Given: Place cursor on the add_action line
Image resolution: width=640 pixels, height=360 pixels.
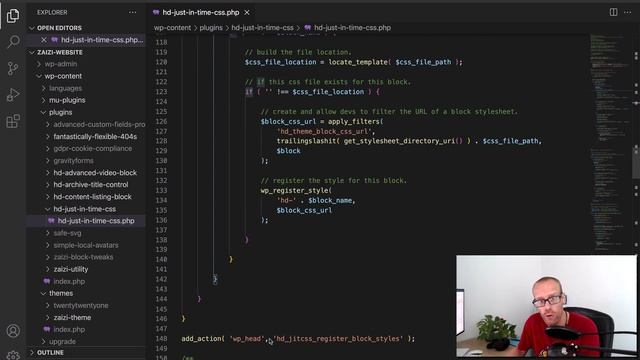Looking at the screenshot, I should tap(298, 338).
